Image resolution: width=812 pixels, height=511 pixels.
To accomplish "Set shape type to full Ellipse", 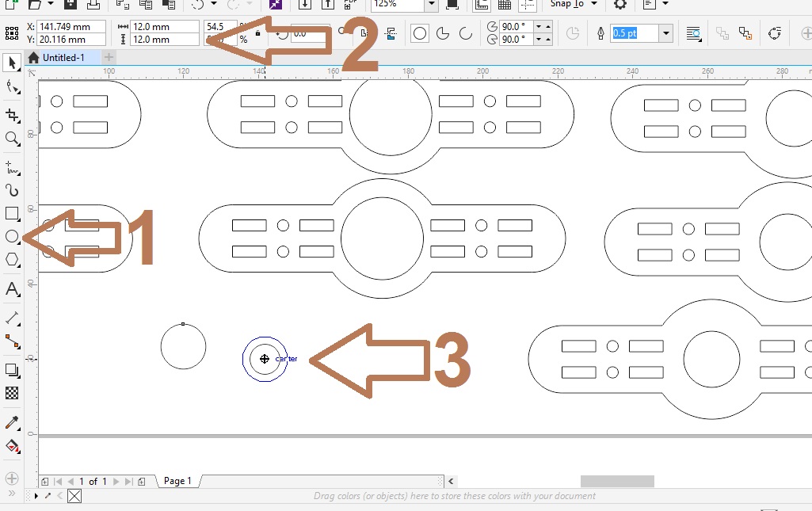I will 420,33.
